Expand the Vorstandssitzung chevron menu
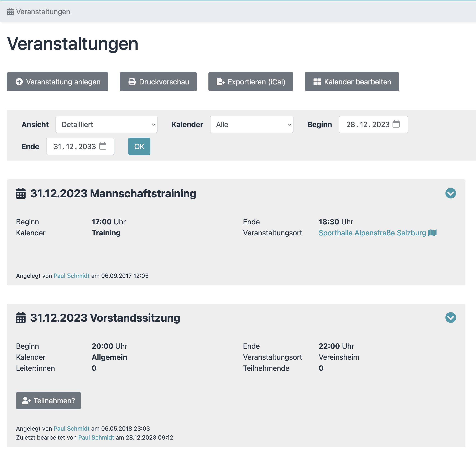Screen dimensions: 476x457 pyautogui.click(x=451, y=318)
